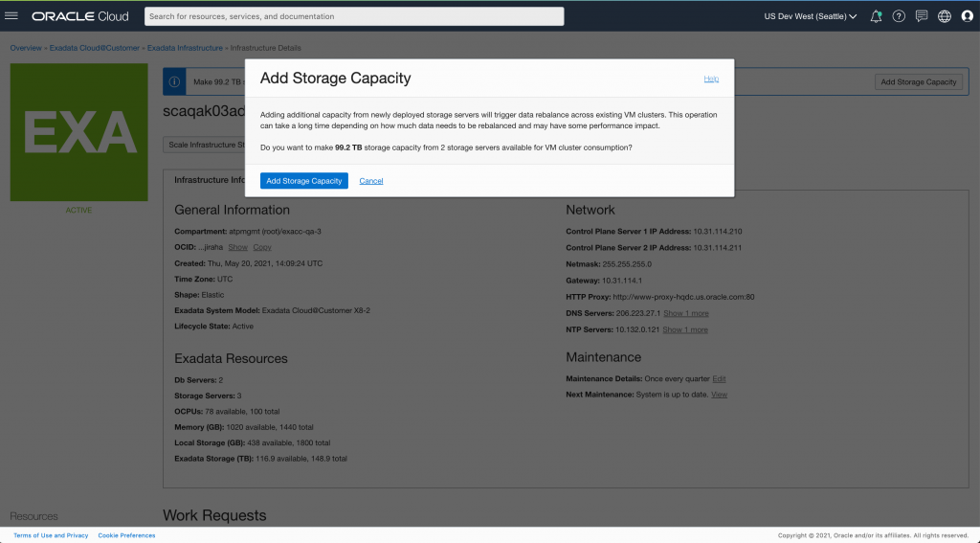The height and width of the screenshot is (543, 980).
Task: Click the ACTIVE status label under the tile
Action: tap(78, 210)
